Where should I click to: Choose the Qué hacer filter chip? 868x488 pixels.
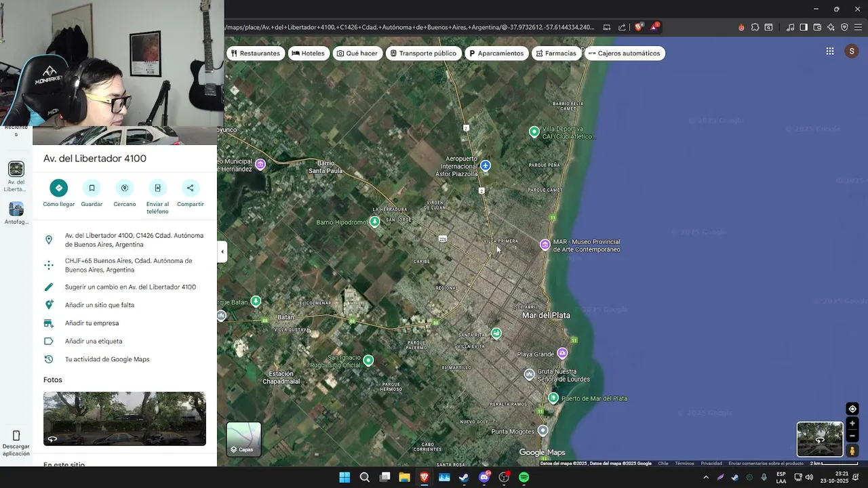(x=357, y=53)
